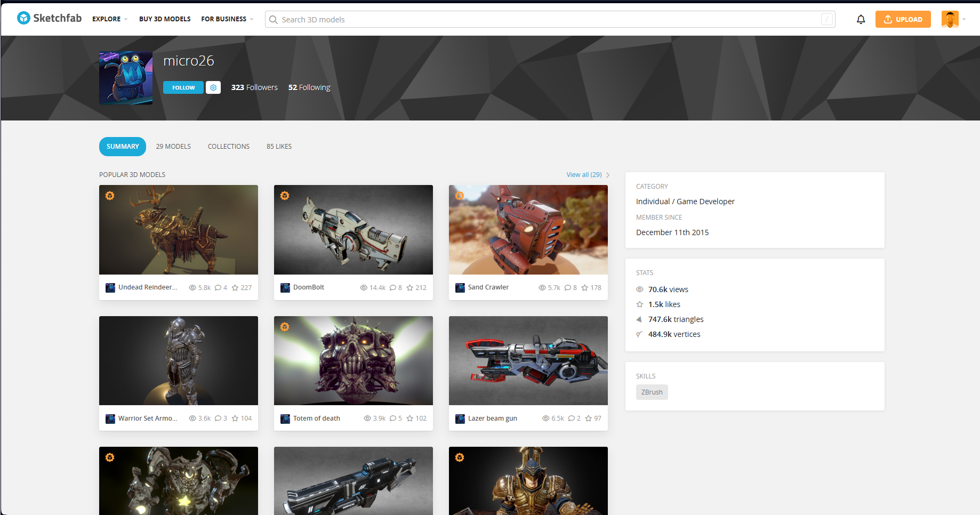Switch to the Collections tab
The image size is (980, 515).
pyautogui.click(x=229, y=147)
